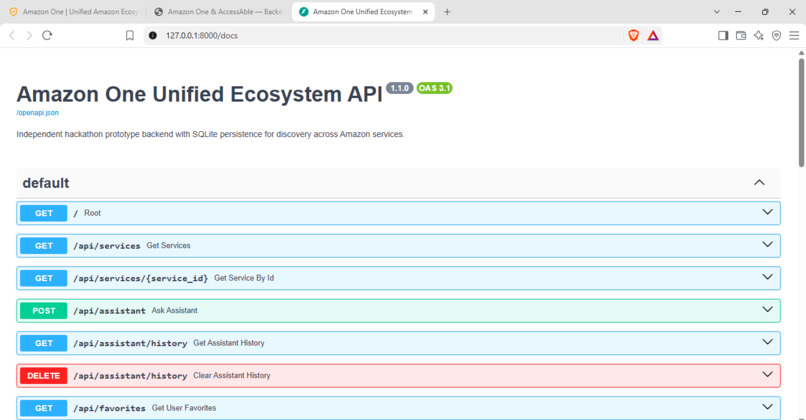The width and height of the screenshot is (806, 420).
Task: Switch to the Amazon One & AccessAble tab
Action: point(219,12)
